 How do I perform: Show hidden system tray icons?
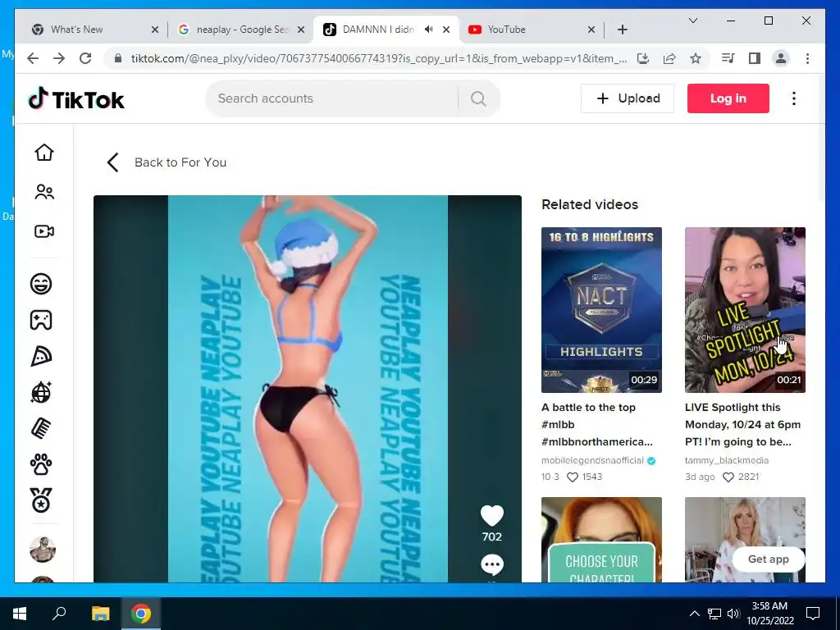pos(694,614)
